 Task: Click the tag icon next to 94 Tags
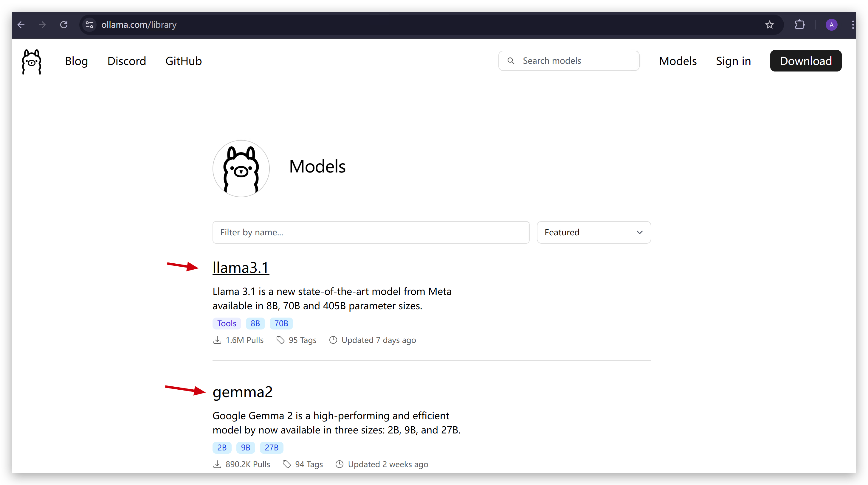click(287, 464)
